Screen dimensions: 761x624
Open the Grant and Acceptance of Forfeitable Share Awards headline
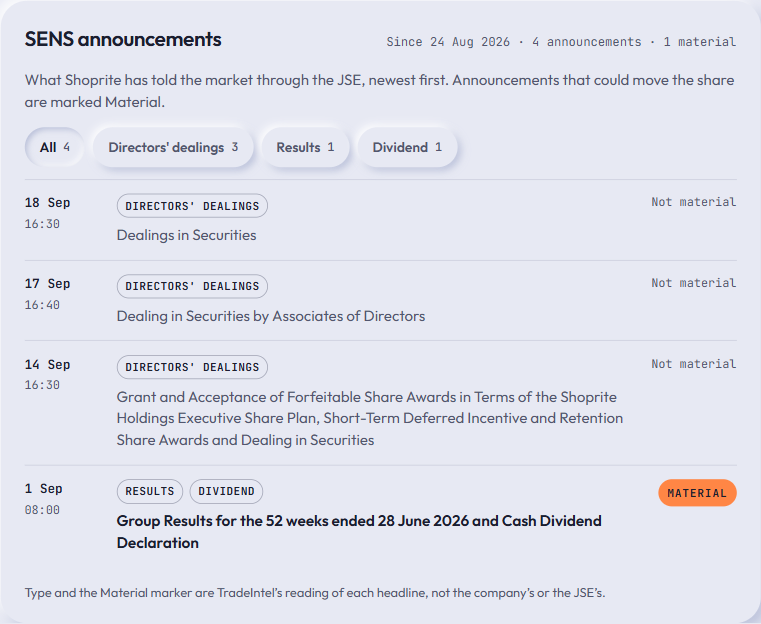point(370,418)
